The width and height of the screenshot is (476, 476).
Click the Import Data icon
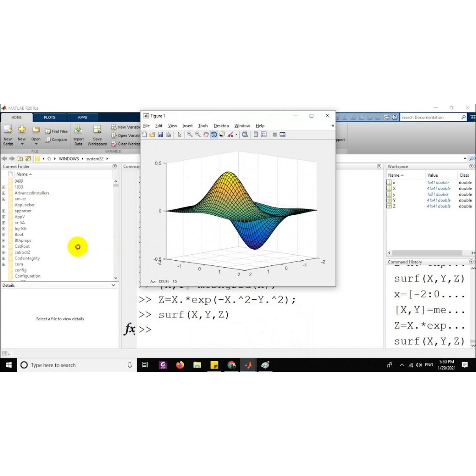(79, 134)
